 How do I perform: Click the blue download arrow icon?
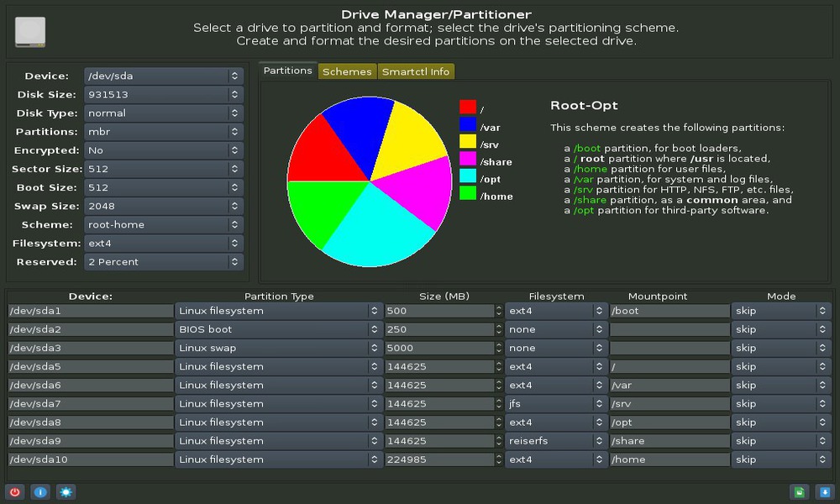pos(824,491)
